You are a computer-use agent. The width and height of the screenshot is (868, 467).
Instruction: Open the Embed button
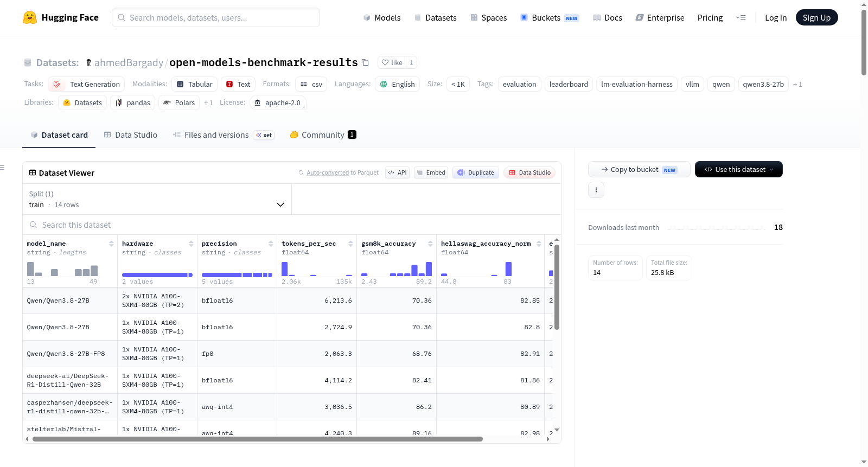point(431,172)
